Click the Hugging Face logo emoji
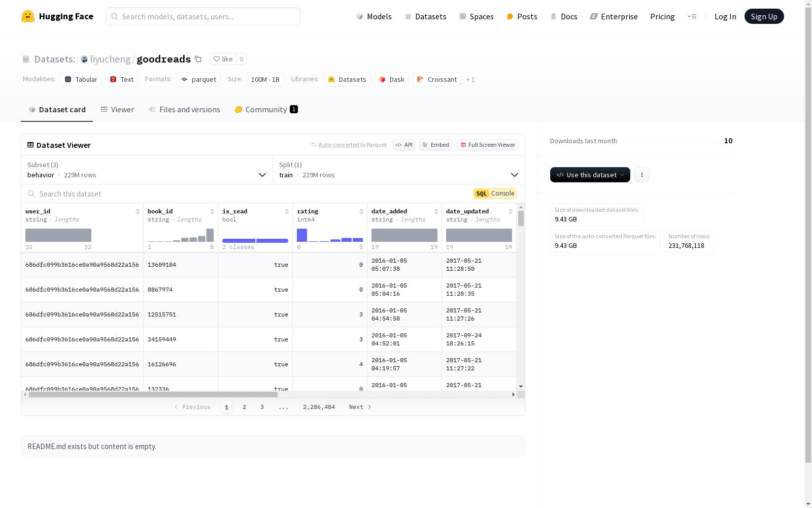 pos(28,16)
